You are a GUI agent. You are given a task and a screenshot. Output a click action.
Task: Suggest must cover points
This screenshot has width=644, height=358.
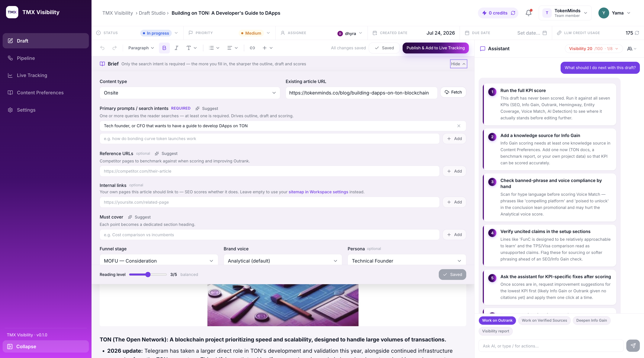coord(139,217)
